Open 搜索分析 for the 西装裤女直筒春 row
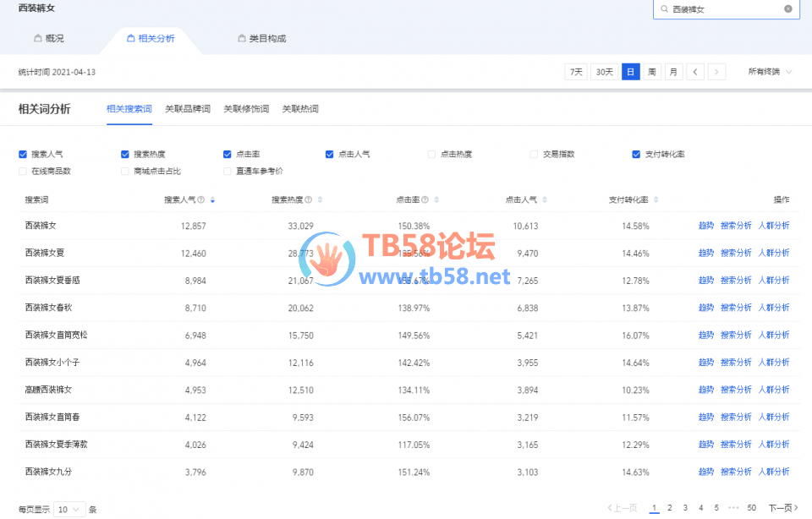812x519 pixels. click(736, 417)
